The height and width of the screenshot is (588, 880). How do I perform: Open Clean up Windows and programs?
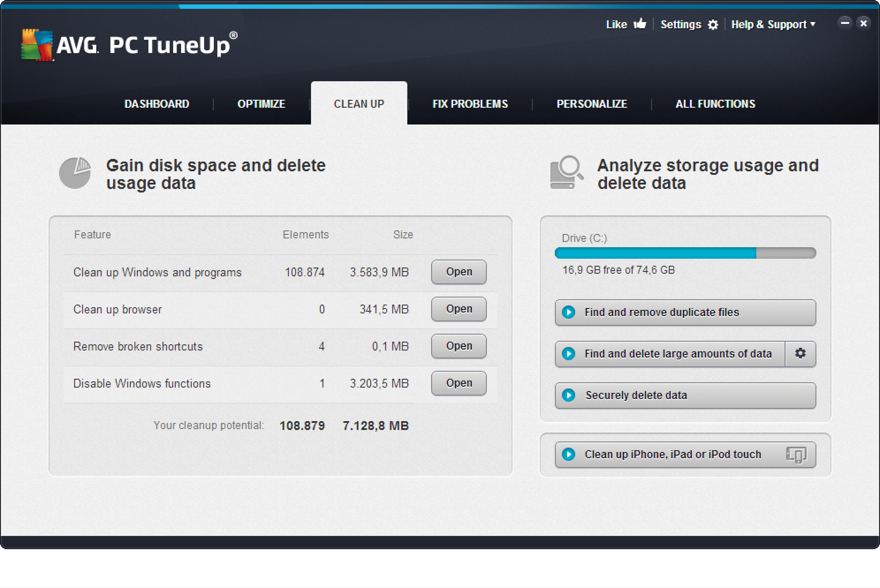pyautogui.click(x=459, y=272)
